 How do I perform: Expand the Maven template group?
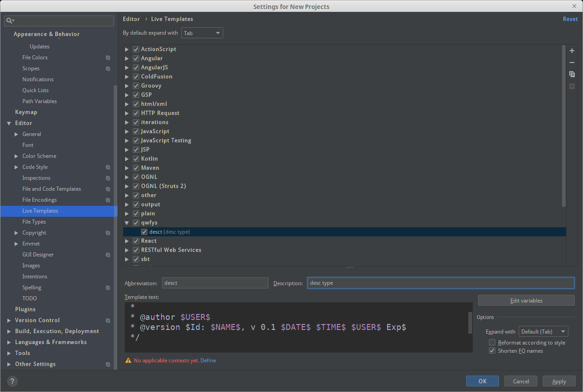coord(127,168)
